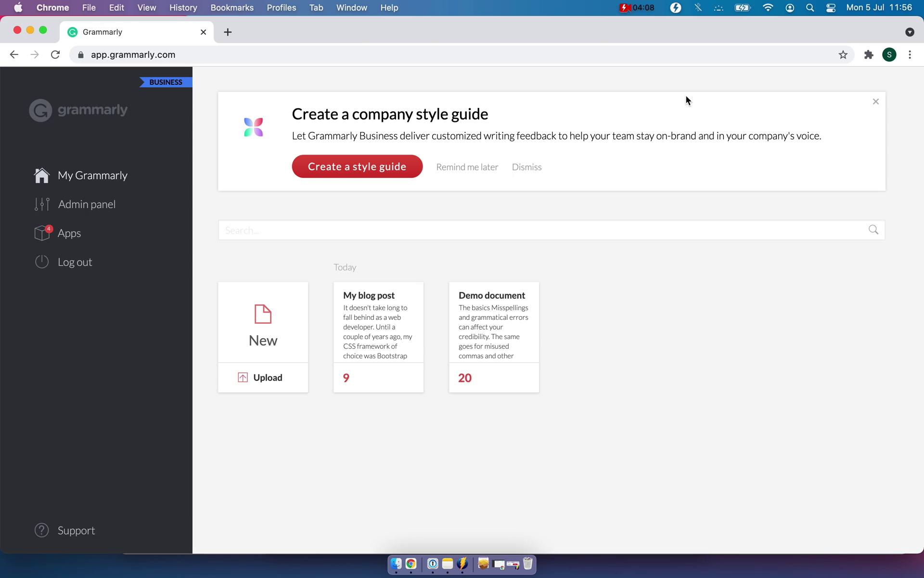Click the bookmark star icon in address bar
The width and height of the screenshot is (924, 578).
pyautogui.click(x=843, y=54)
